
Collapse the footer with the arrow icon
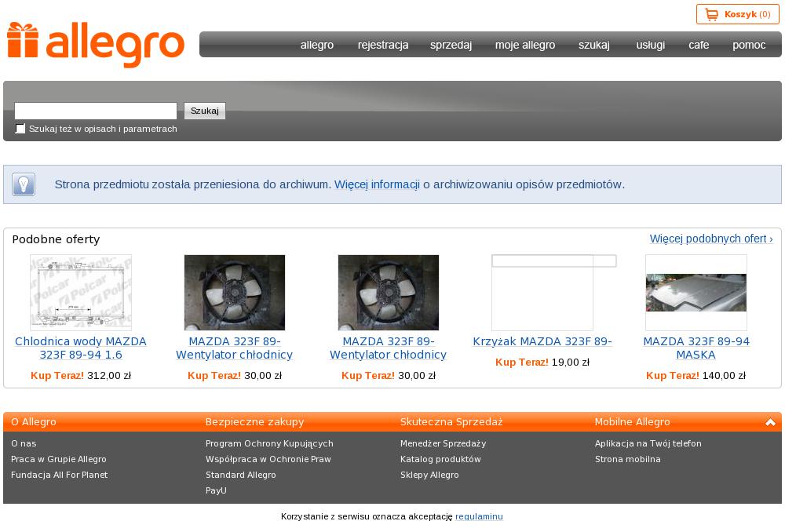click(770, 422)
